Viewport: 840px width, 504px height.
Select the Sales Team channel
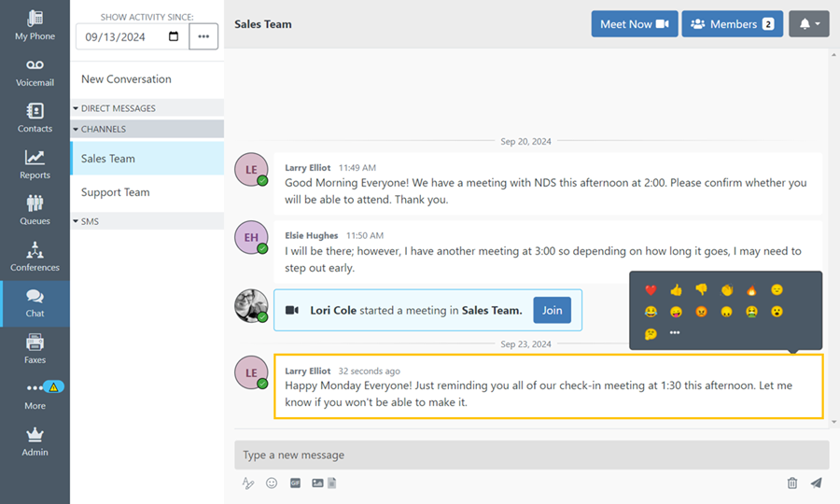click(147, 159)
